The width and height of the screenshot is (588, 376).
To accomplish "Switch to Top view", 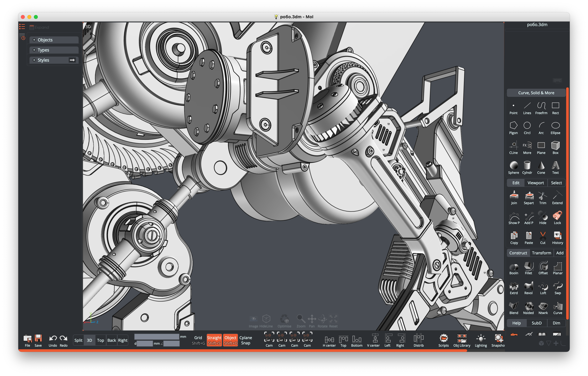I will (x=100, y=340).
